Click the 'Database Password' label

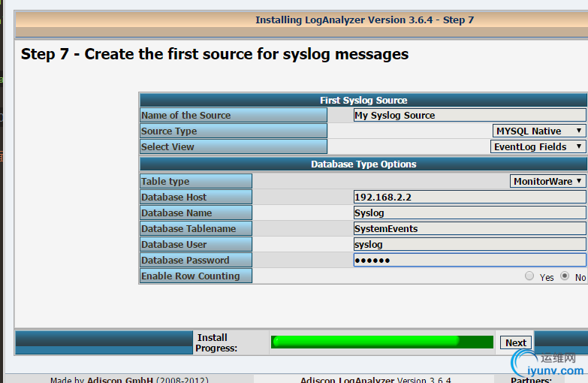click(185, 260)
